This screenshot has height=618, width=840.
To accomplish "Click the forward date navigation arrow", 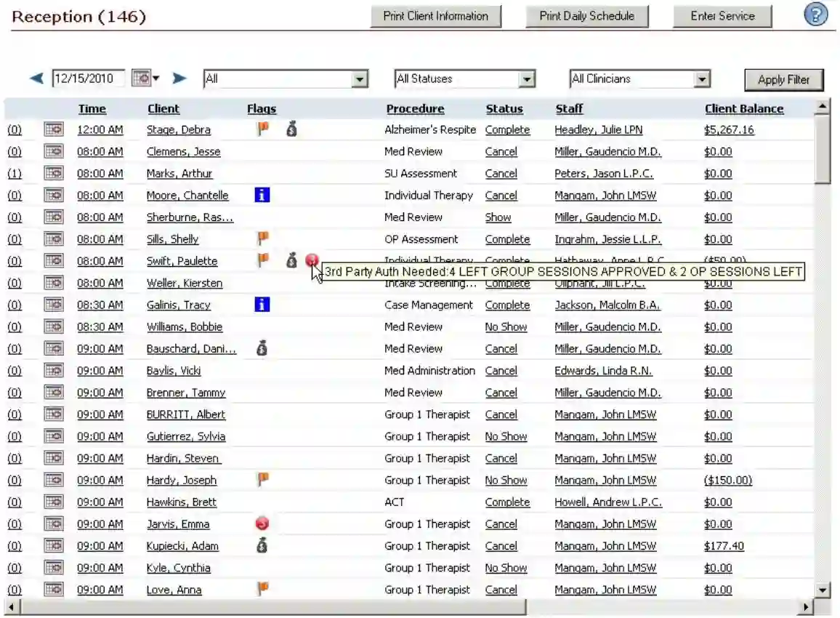I will pos(179,78).
